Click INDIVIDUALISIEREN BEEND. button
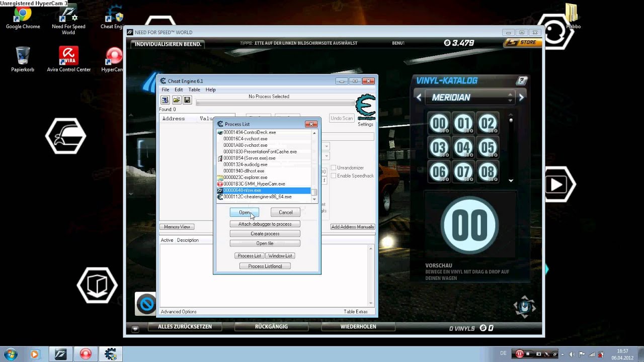 [x=168, y=44]
